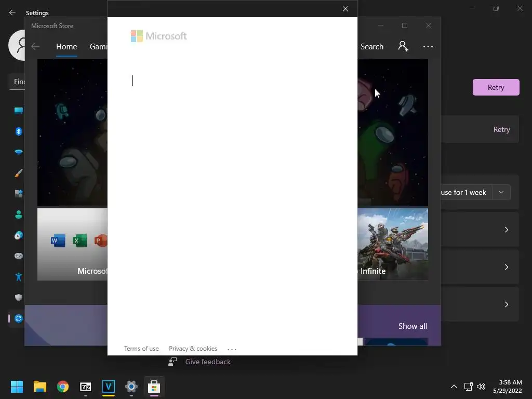The image size is (532, 399).
Task: Open the Microsoft Office apps thumbnail
Action: (x=72, y=244)
